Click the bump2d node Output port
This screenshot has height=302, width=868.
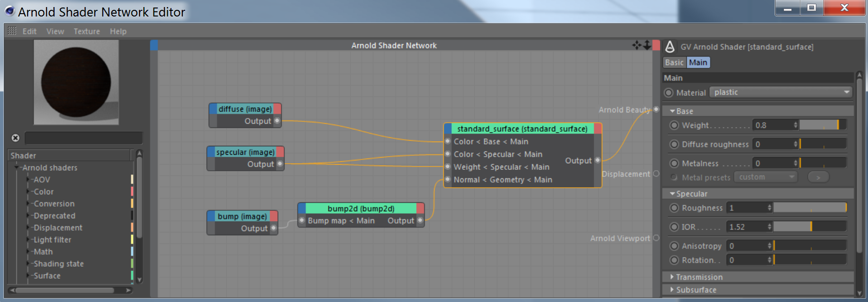coord(420,220)
